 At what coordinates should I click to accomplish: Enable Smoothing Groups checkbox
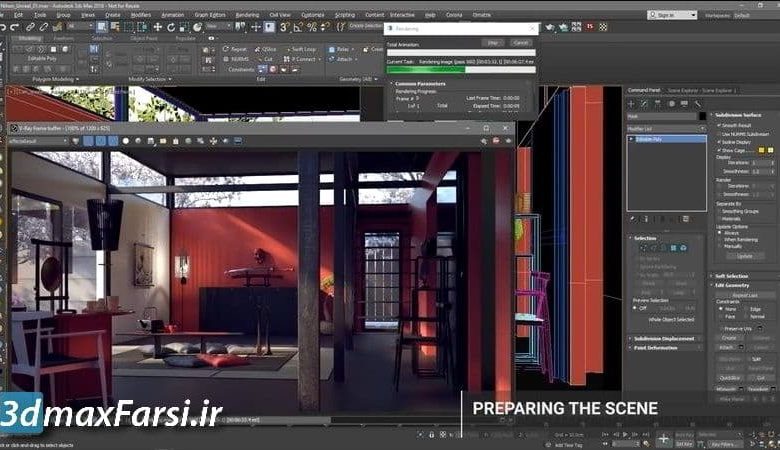tap(719, 211)
